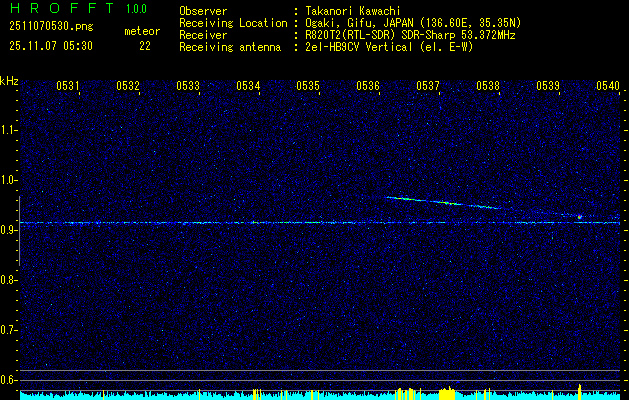The image size is (629, 400).
Task: Click the 1.1 frequency axis label
Action: [9, 130]
